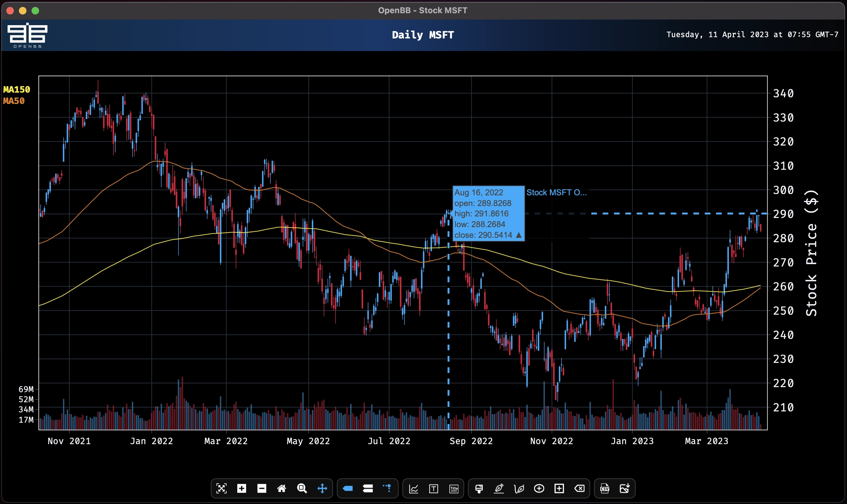Image resolution: width=847 pixels, height=504 pixels.
Task: Click the OpenBB logo
Action: pyautogui.click(x=27, y=35)
